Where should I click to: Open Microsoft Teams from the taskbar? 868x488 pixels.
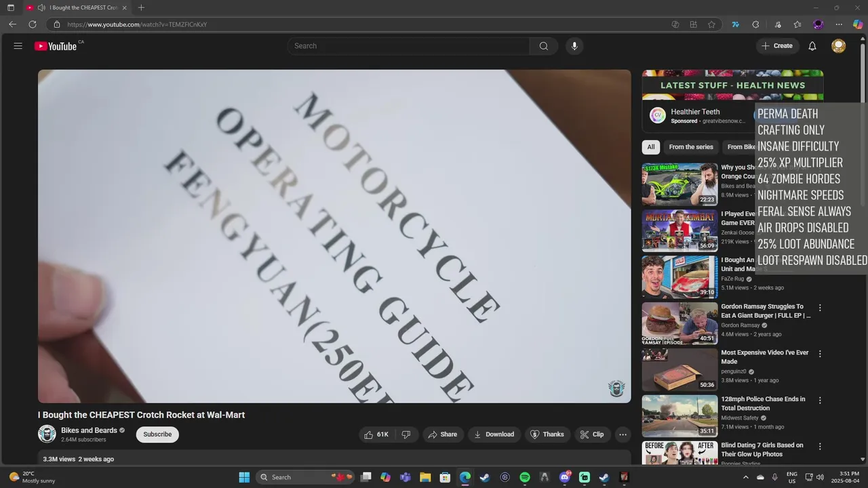tap(406, 477)
